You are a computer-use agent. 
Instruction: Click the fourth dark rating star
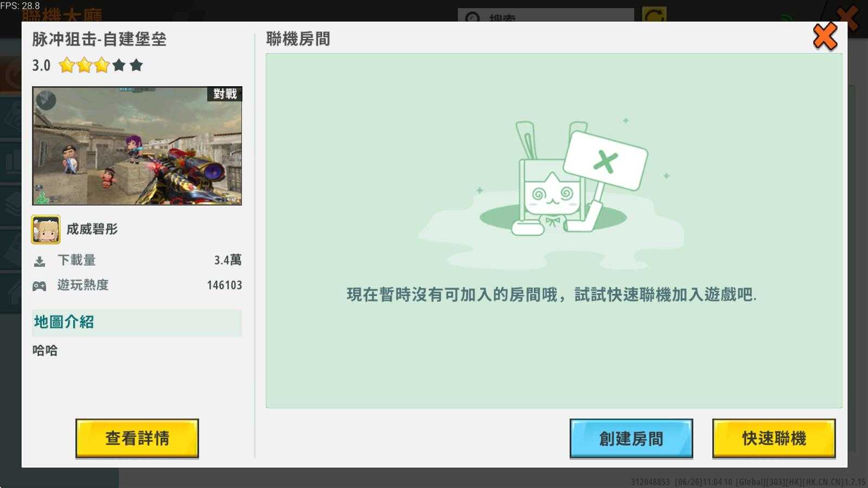pyautogui.click(x=119, y=66)
